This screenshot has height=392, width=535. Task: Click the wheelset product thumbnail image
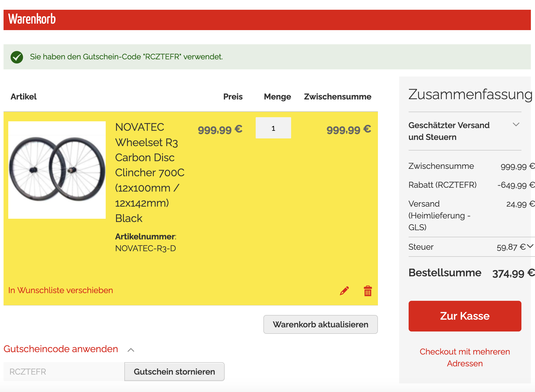coord(57,170)
